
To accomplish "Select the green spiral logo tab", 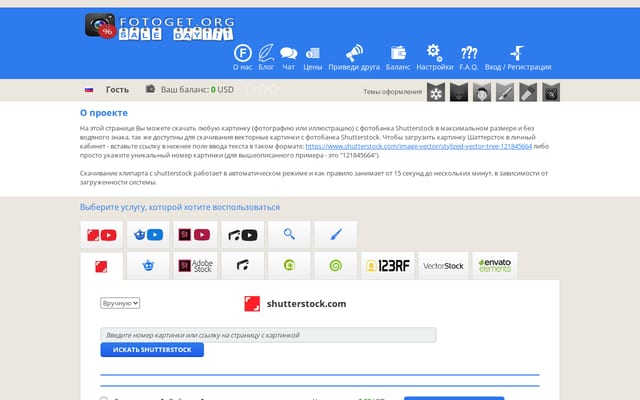I will pos(336,266).
